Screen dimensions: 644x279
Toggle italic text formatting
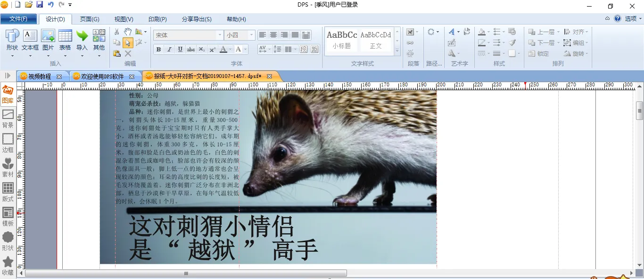click(169, 50)
